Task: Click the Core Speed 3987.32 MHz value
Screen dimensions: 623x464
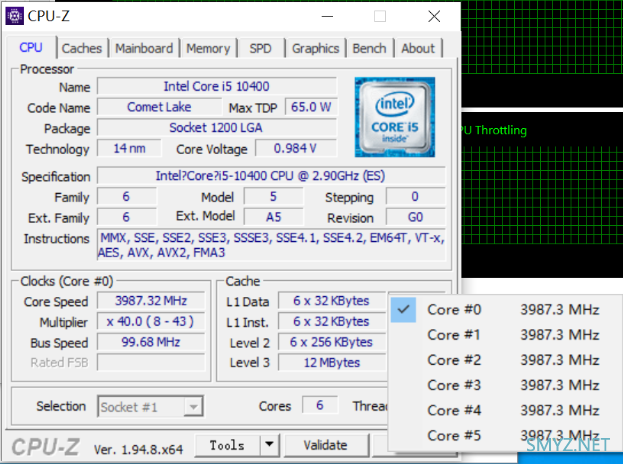Action: (151, 301)
